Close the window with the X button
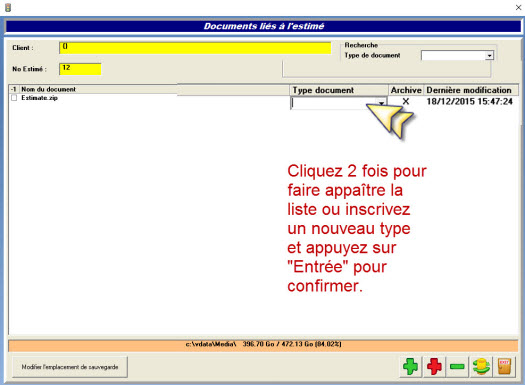The image size is (525, 385). (518, 7)
